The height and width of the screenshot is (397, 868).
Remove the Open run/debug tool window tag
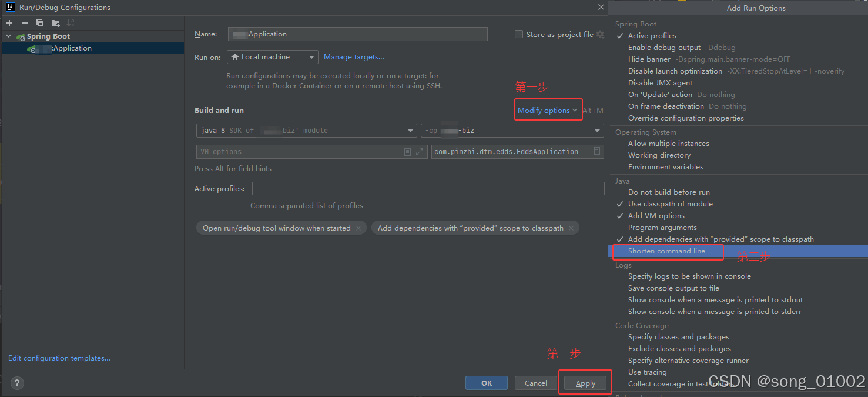click(x=358, y=228)
